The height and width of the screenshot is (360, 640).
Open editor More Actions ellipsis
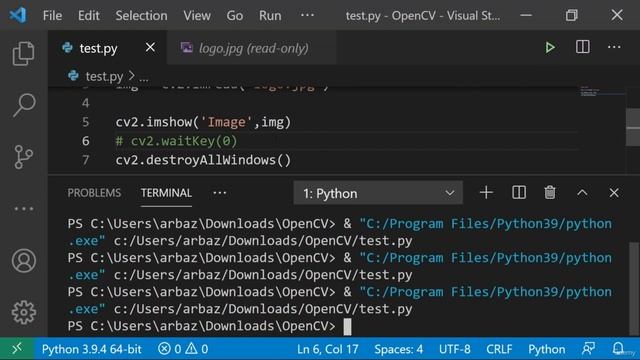pyautogui.click(x=614, y=47)
